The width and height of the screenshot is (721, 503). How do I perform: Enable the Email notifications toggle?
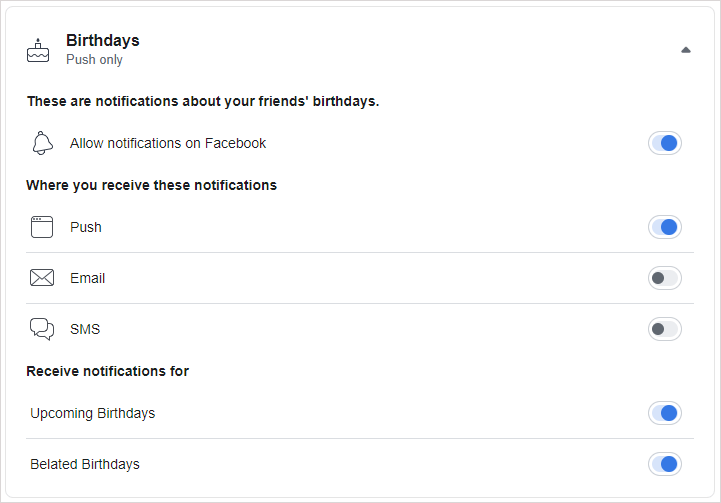click(x=665, y=278)
